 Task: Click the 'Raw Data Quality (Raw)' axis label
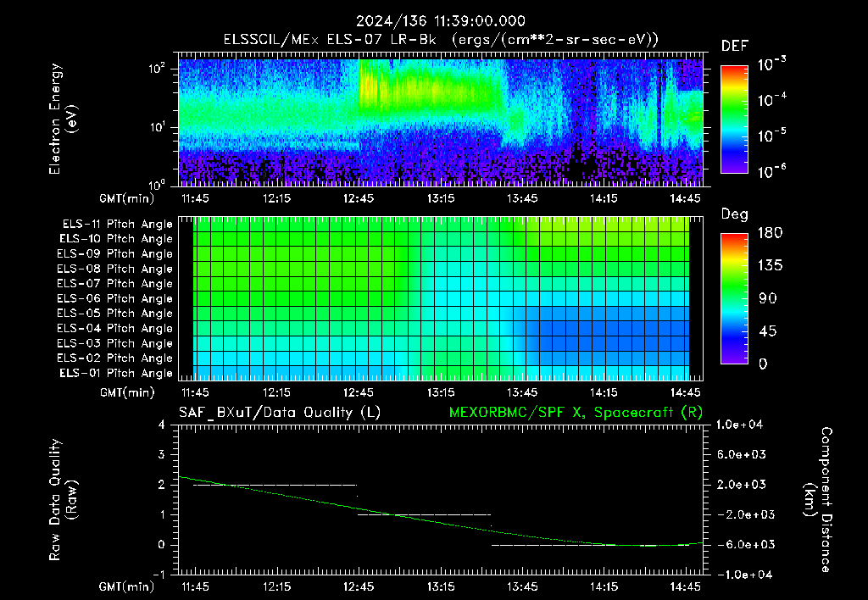[x=63, y=499]
